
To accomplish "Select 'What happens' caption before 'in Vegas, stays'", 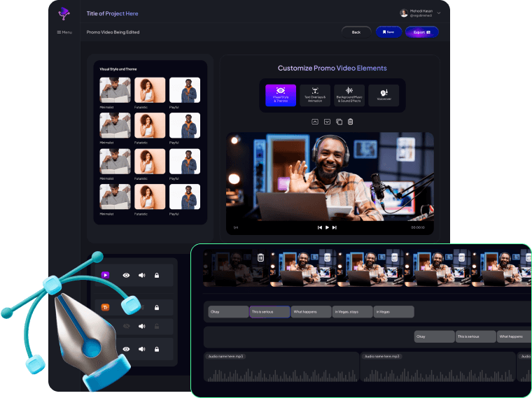I will (311, 312).
